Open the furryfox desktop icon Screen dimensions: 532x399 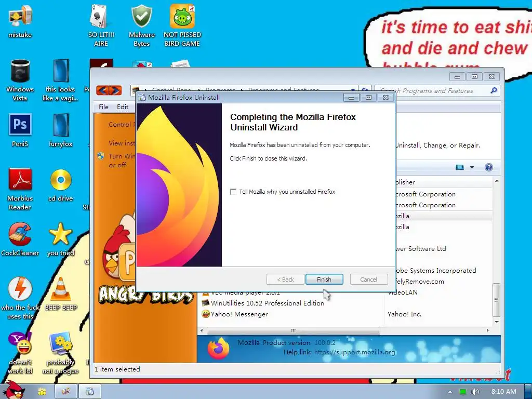click(60, 130)
